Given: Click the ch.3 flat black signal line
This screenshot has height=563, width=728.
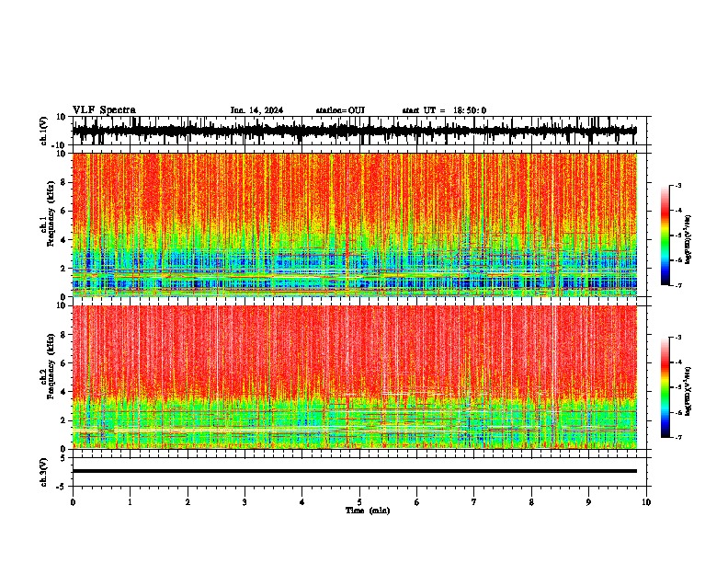Looking at the screenshot, I should [354, 471].
